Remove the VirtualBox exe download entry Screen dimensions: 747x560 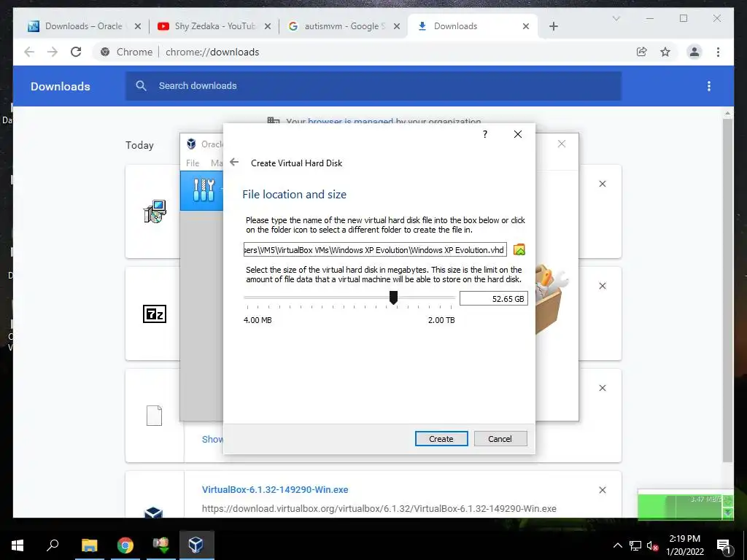click(602, 490)
